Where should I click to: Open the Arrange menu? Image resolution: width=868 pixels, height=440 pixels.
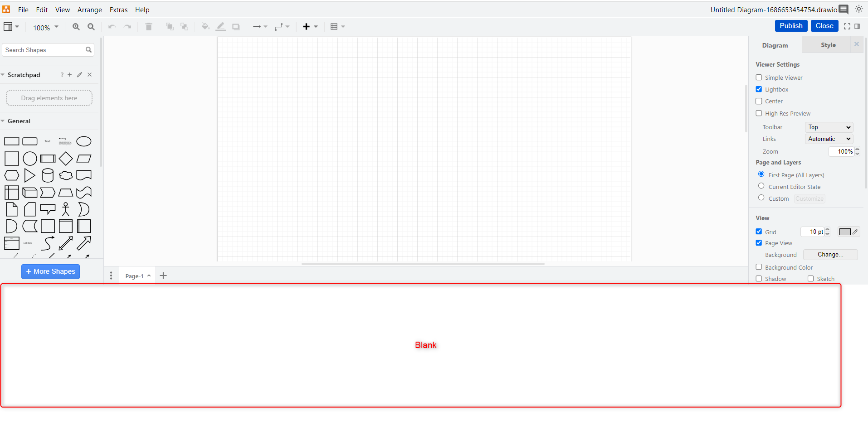(x=90, y=10)
